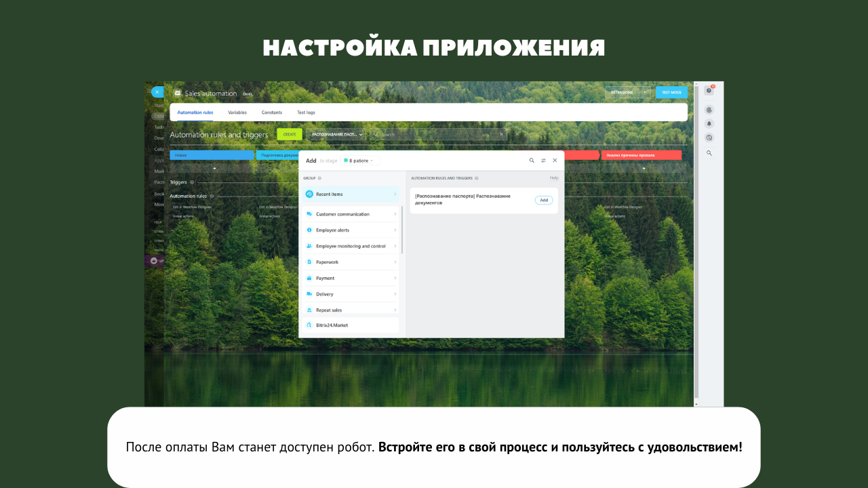The height and width of the screenshot is (488, 868).
Task: Click the Sales automation robot icon
Action: 178,94
